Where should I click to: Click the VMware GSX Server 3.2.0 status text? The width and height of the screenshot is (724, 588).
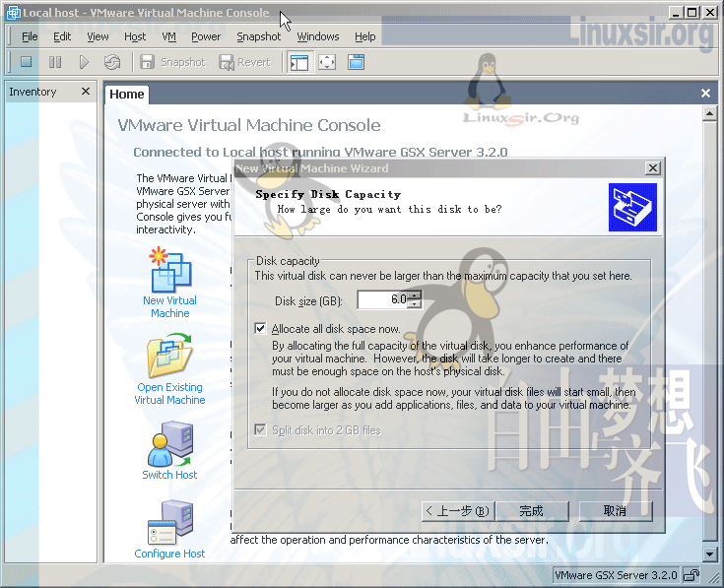(616, 575)
